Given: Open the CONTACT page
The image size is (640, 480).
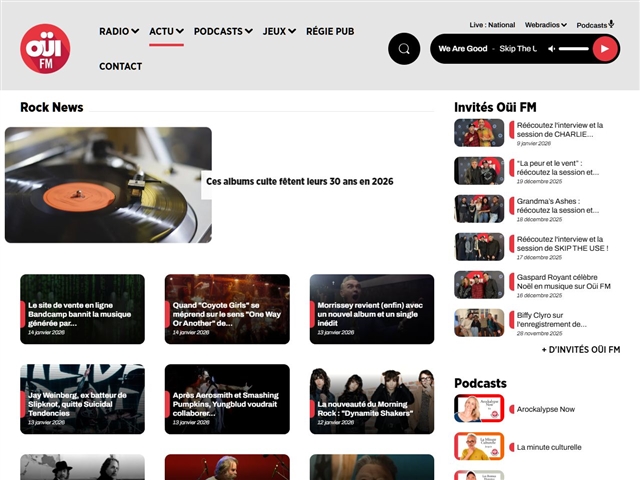Looking at the screenshot, I should pyautogui.click(x=120, y=66).
